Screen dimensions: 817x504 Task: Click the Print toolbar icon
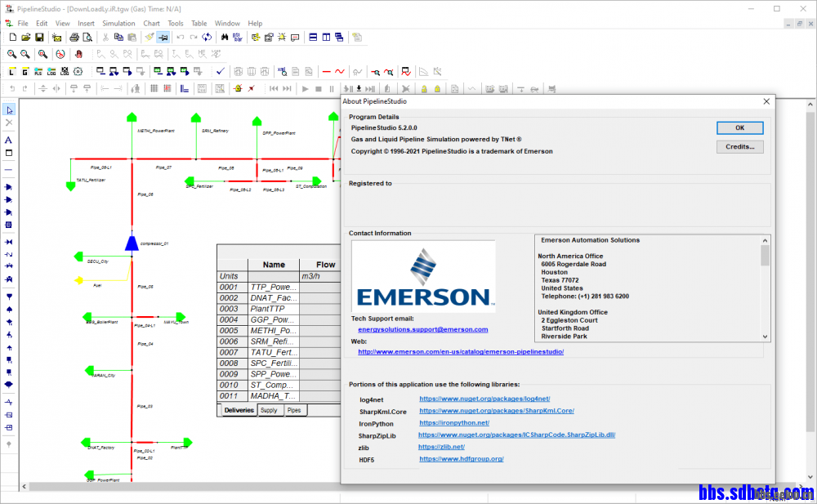pyautogui.click(x=74, y=38)
